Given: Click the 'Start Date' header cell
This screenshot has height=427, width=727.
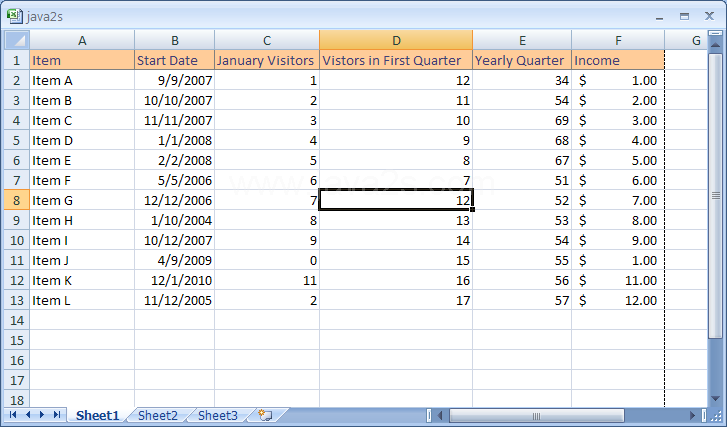Looking at the screenshot, I should [174, 60].
